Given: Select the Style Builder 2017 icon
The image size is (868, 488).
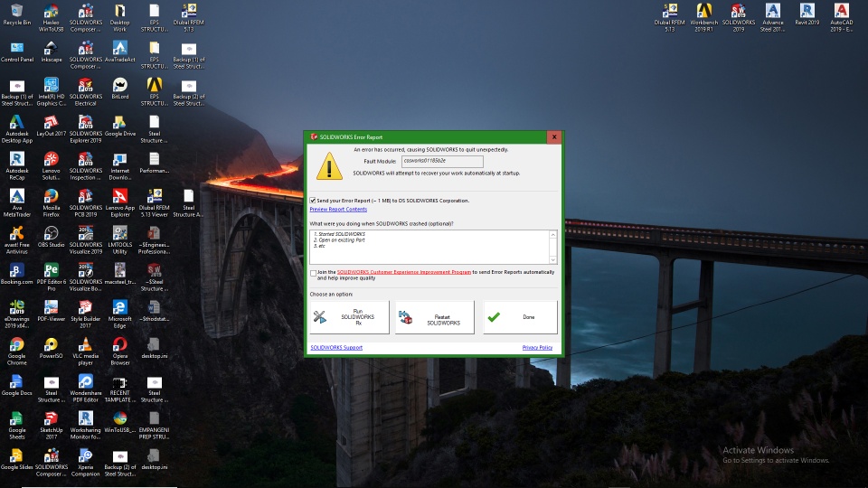Looking at the screenshot, I should (85, 314).
